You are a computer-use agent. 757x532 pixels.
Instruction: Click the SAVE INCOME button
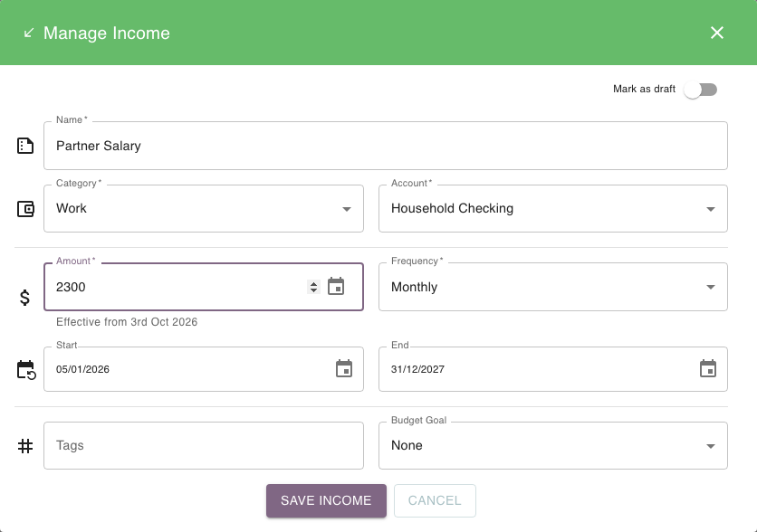click(326, 500)
